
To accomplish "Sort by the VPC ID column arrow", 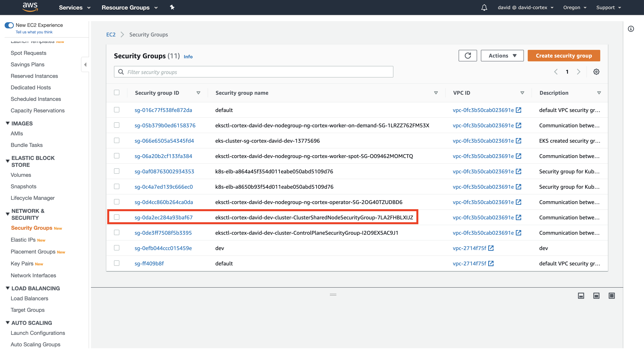I will pos(522,93).
